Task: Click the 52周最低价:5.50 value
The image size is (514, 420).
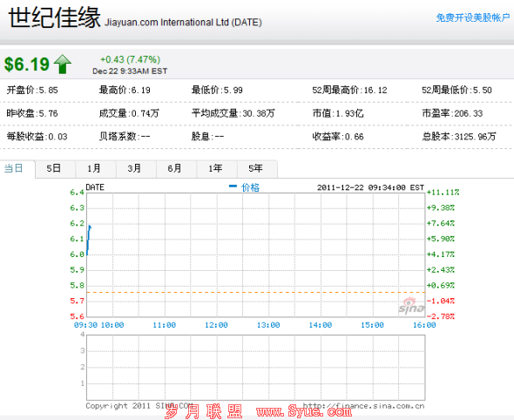Action: pyautogui.click(x=457, y=90)
